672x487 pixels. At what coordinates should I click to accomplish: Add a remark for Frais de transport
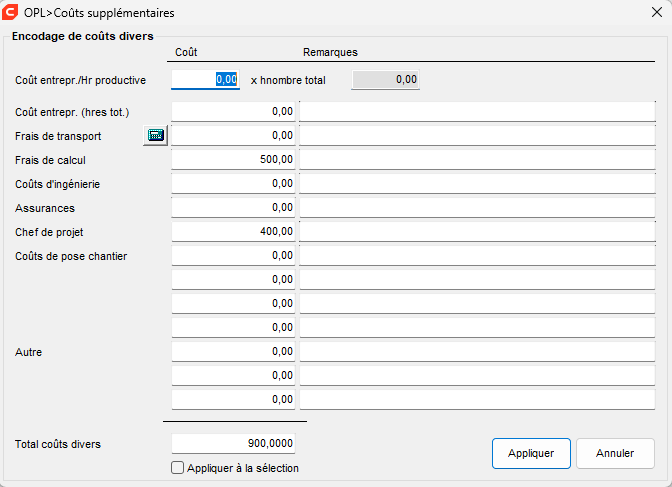point(477,135)
